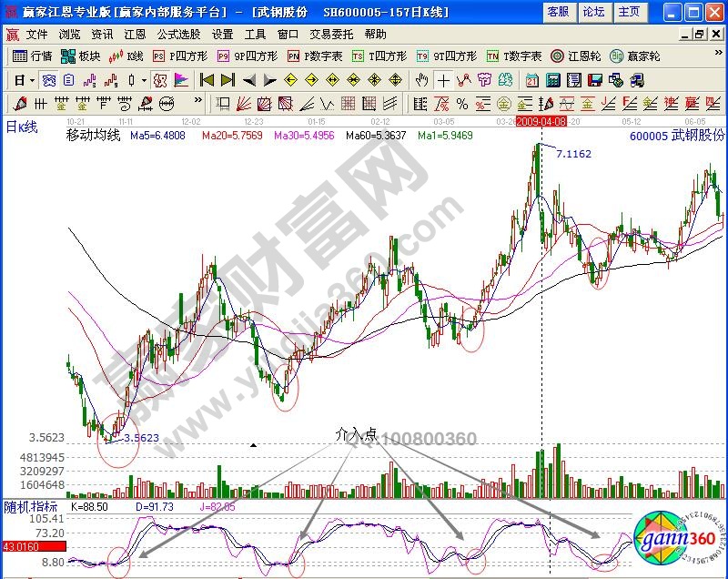This screenshot has width=728, height=579.
Task: Click the 客服 button in title bar
Action: (x=557, y=12)
